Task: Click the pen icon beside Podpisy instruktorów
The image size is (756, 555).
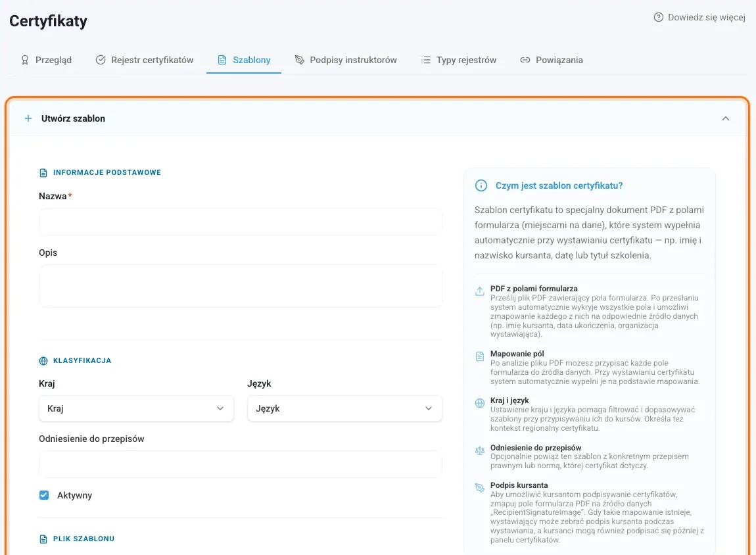Action: point(299,60)
